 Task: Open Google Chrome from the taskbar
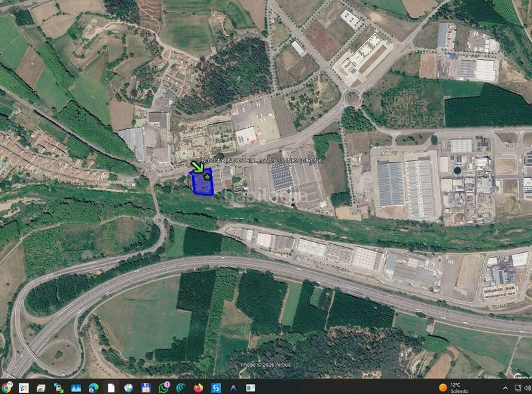point(7,387)
